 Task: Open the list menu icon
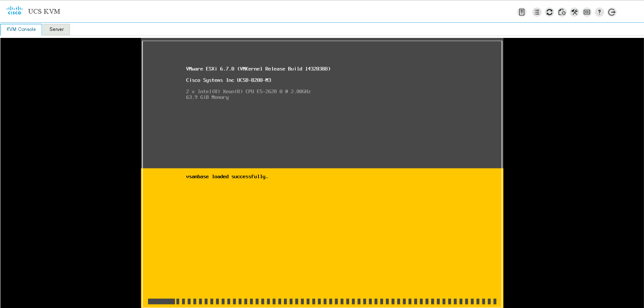[x=537, y=12]
